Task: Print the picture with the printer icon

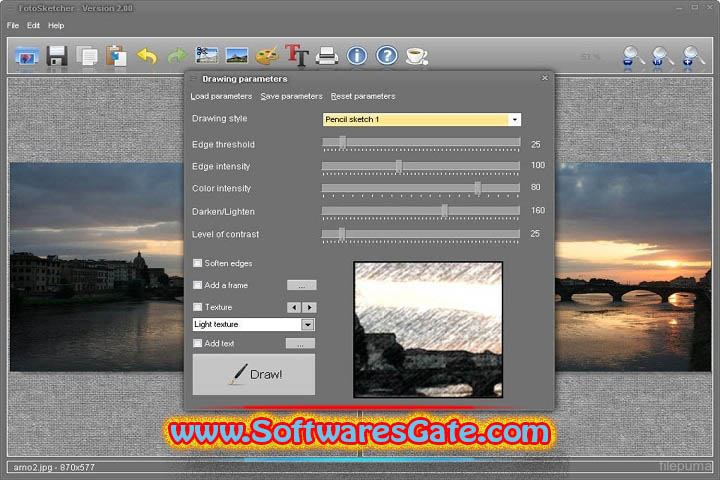Action: point(327,56)
